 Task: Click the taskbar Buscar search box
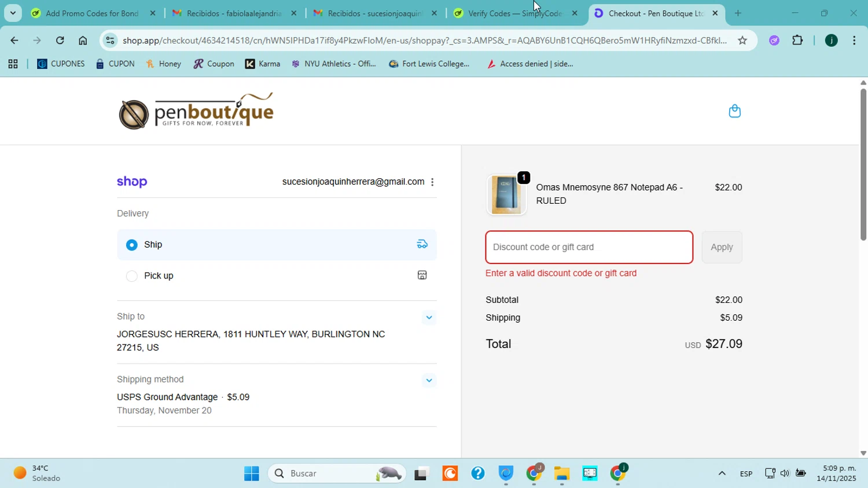tap(337, 474)
